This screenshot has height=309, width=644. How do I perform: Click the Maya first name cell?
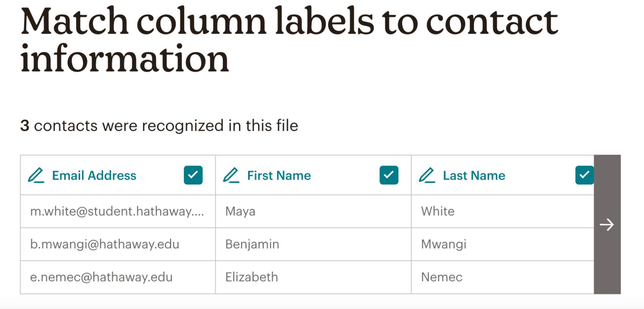pyautogui.click(x=240, y=211)
